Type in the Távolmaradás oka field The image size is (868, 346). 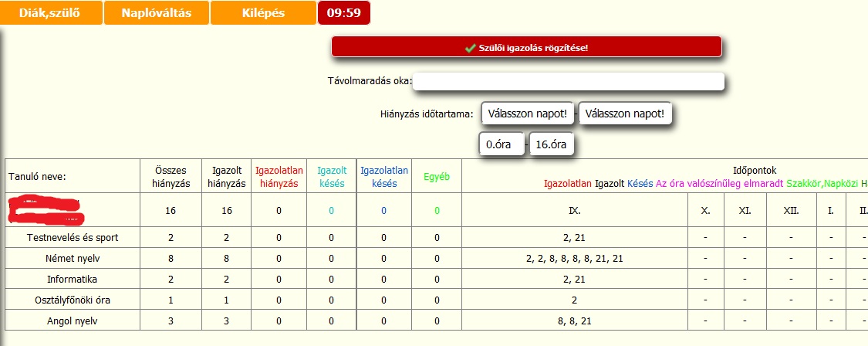coord(569,81)
